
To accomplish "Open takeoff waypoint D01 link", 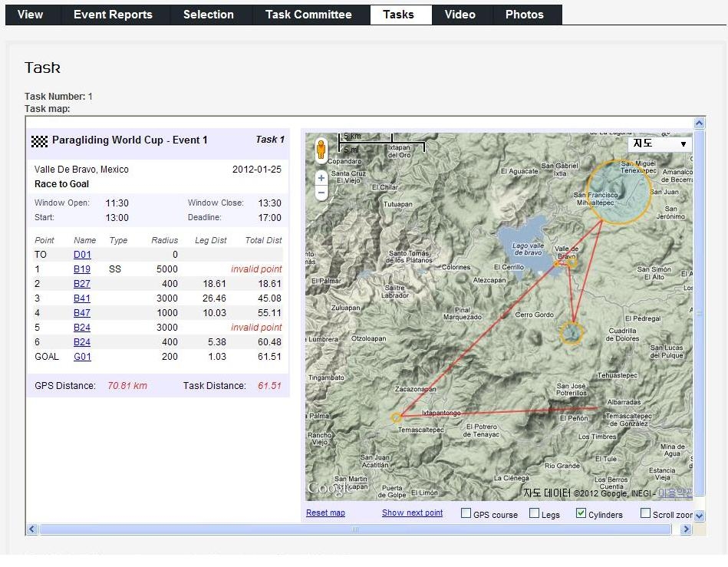I will coord(82,255).
